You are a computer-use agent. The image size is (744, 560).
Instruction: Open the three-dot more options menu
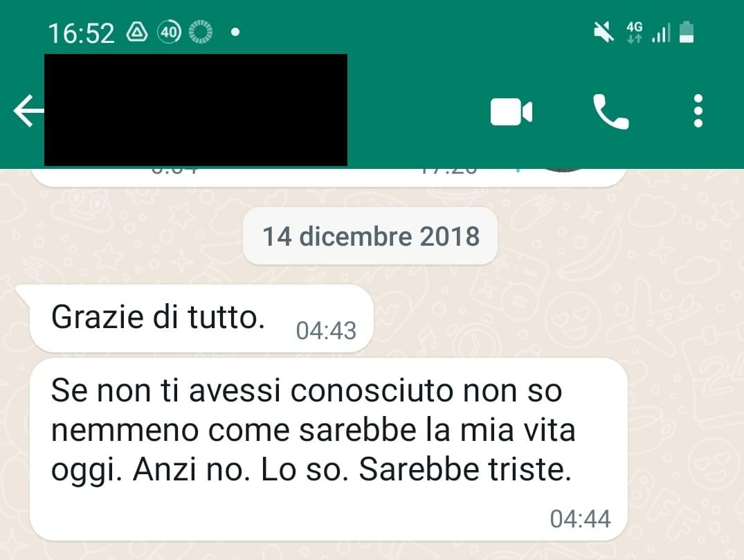698,111
